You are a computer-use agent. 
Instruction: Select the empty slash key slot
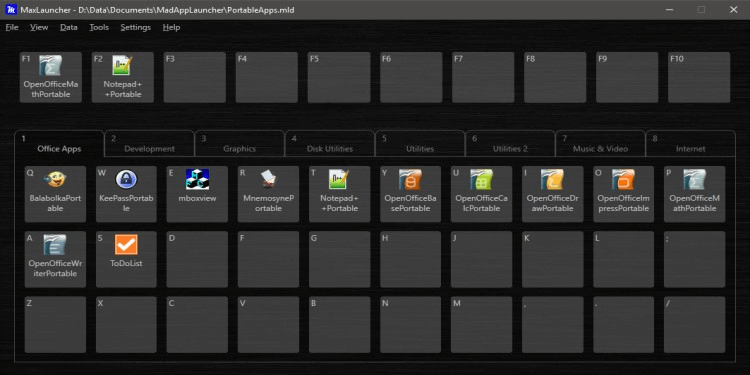coord(695,325)
